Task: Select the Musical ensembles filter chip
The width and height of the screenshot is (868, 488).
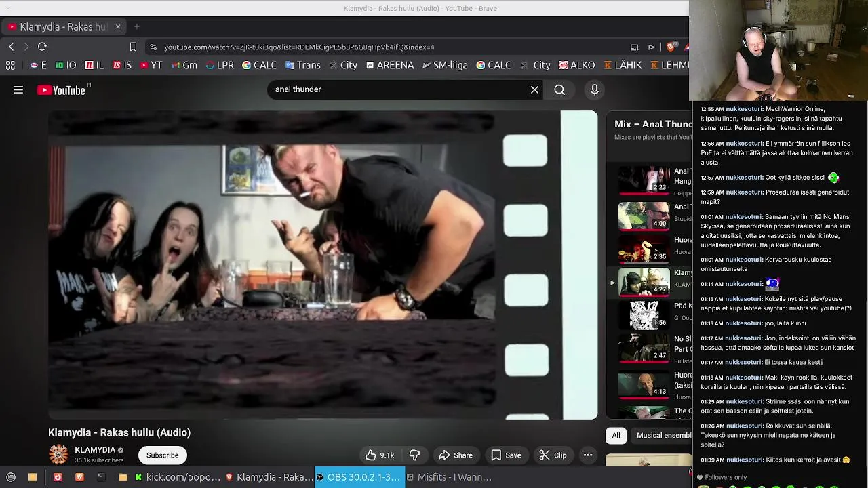Action: click(660, 435)
